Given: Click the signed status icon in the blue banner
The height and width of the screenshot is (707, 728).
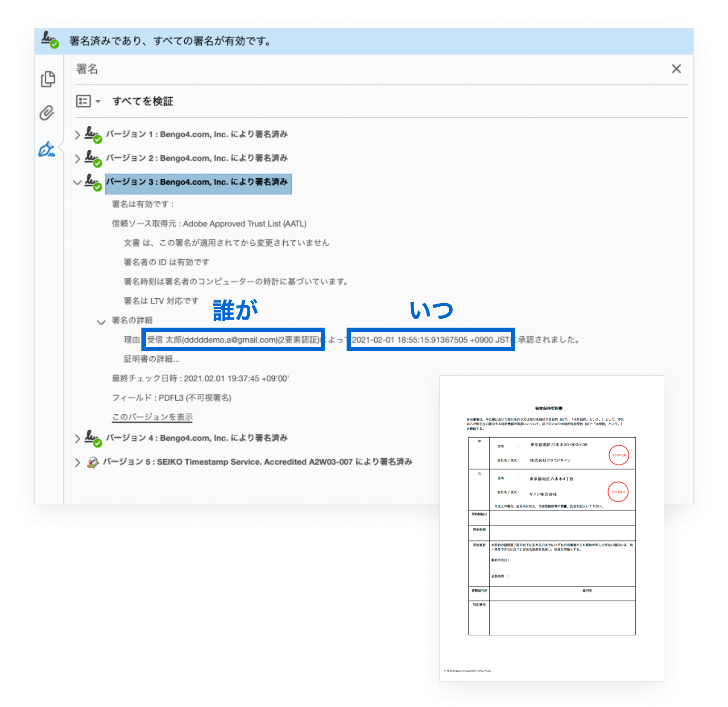Looking at the screenshot, I should click(x=50, y=40).
